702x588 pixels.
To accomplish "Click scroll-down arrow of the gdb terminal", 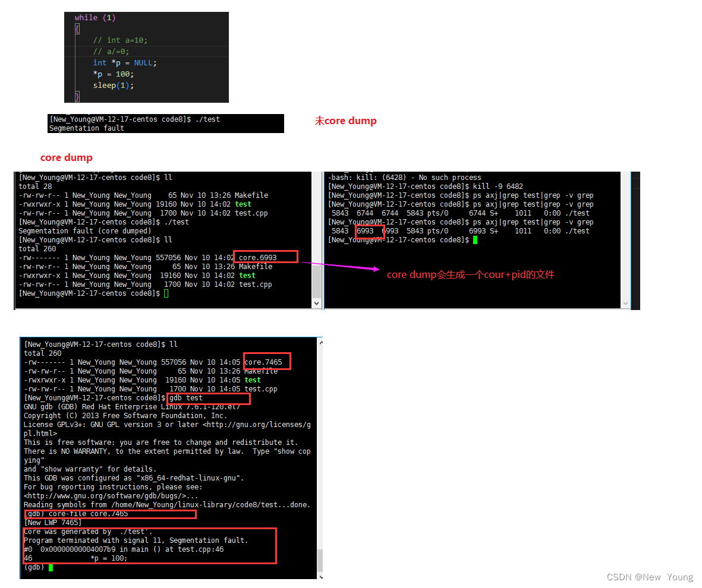I will tap(320, 576).
